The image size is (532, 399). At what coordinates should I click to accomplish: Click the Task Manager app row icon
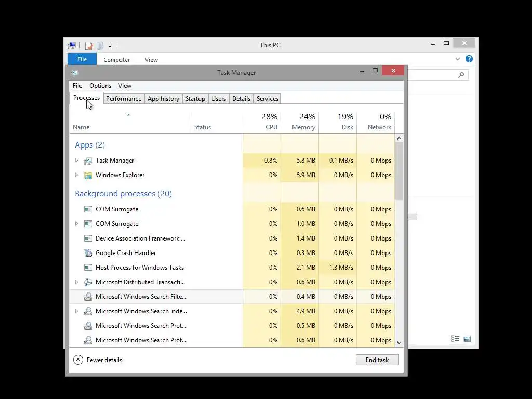(x=88, y=161)
